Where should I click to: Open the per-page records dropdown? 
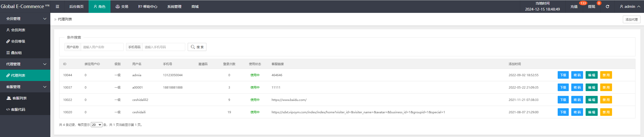(x=96, y=125)
